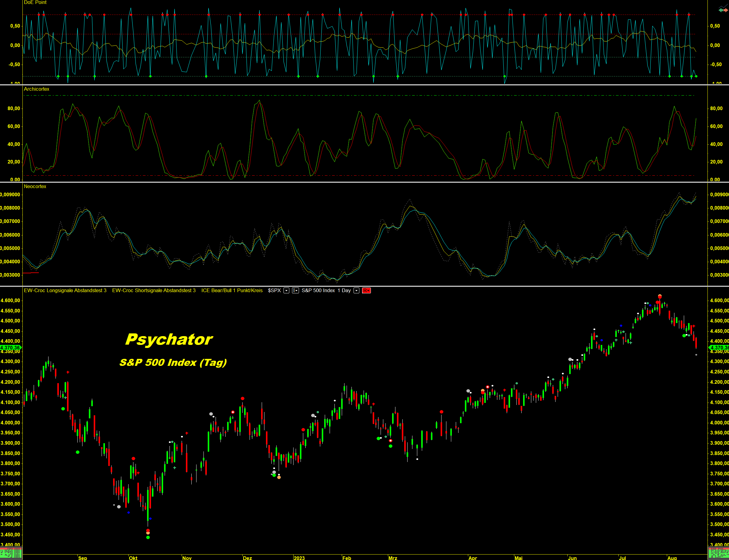Image resolution: width=729 pixels, height=560 pixels.
Task: Select the Archicortex indicator label
Action: [36, 89]
